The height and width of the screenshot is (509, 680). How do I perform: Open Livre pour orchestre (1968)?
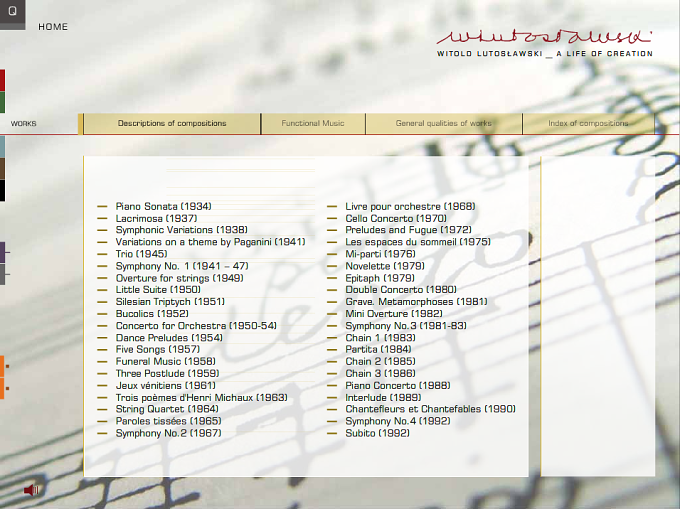pyautogui.click(x=410, y=207)
